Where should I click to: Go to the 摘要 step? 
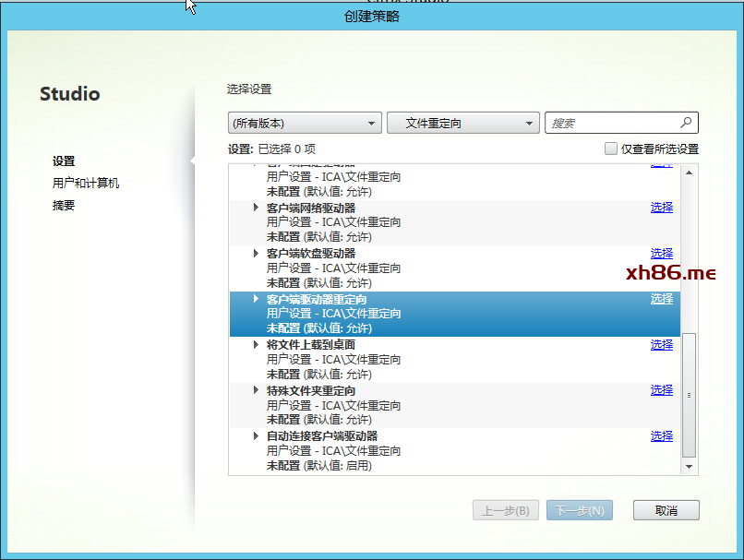click(x=64, y=206)
